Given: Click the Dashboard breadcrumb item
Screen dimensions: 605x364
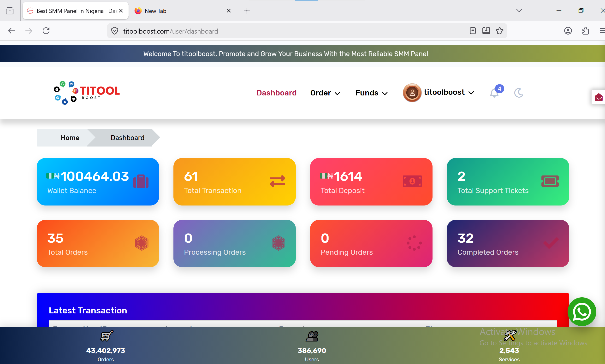Looking at the screenshot, I should pyautogui.click(x=127, y=138).
